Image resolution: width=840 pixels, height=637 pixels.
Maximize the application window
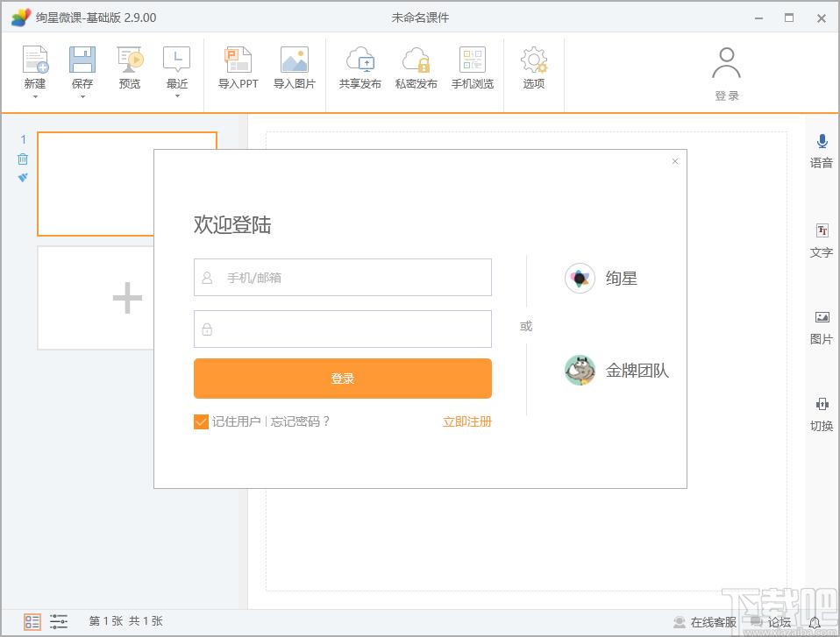[789, 18]
